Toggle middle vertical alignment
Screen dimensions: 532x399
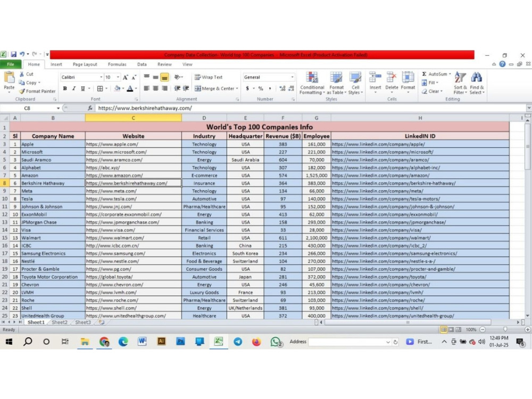point(155,77)
